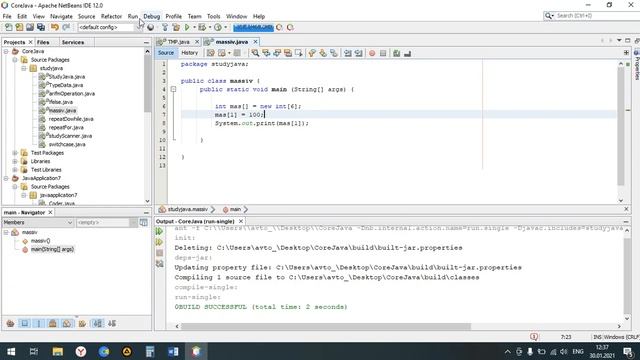The height and width of the screenshot is (360, 640).
Task: Open the Debug menu
Action: (x=151, y=16)
